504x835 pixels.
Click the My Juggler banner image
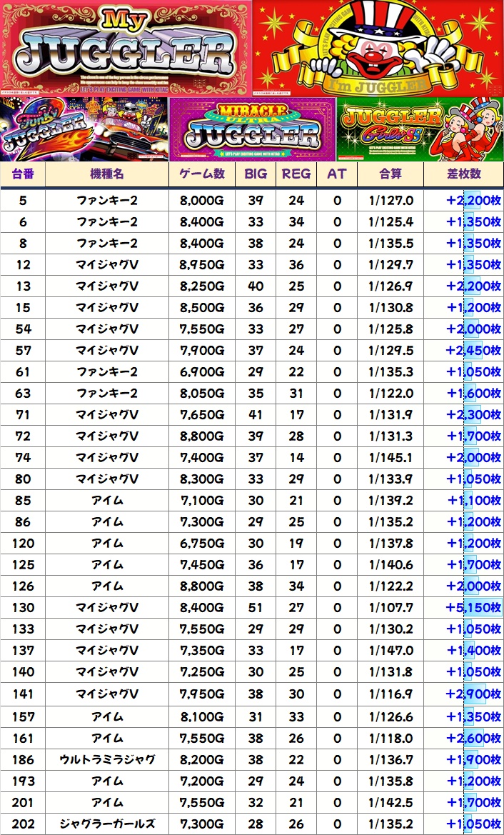tap(126, 48)
